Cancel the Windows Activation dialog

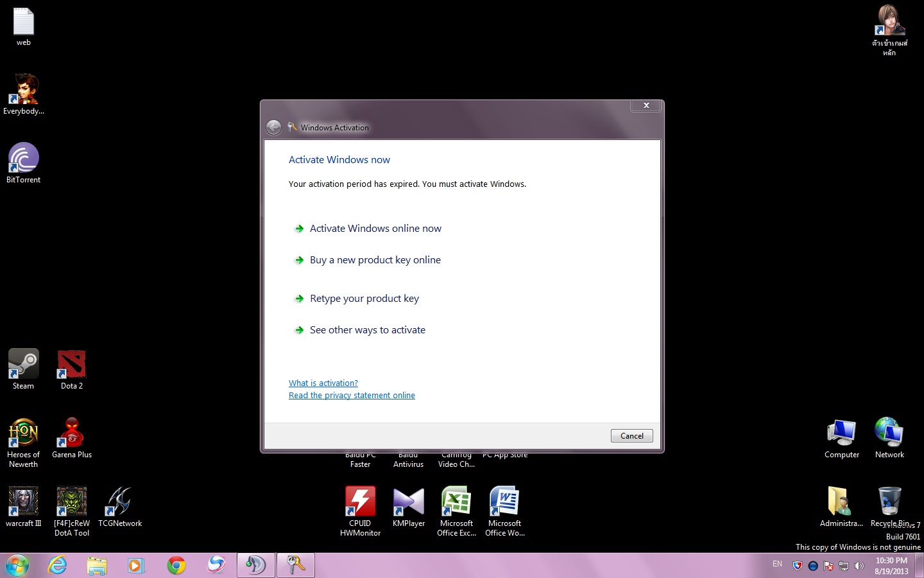click(x=632, y=436)
